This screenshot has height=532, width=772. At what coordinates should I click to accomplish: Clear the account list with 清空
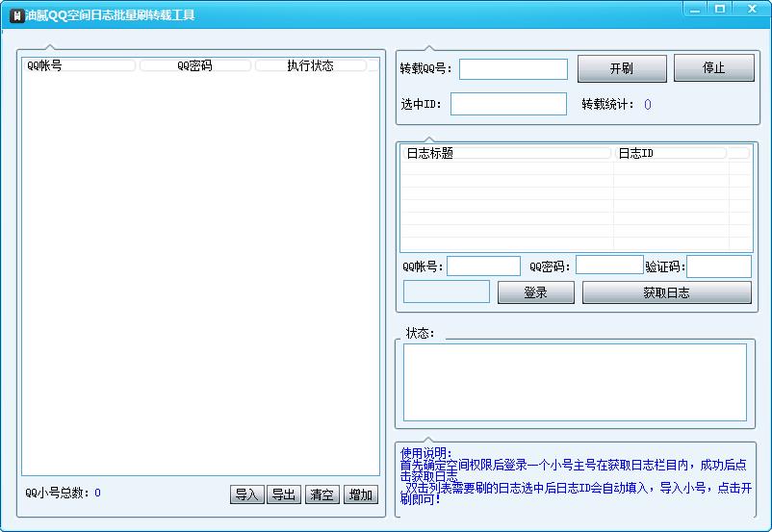[322, 494]
